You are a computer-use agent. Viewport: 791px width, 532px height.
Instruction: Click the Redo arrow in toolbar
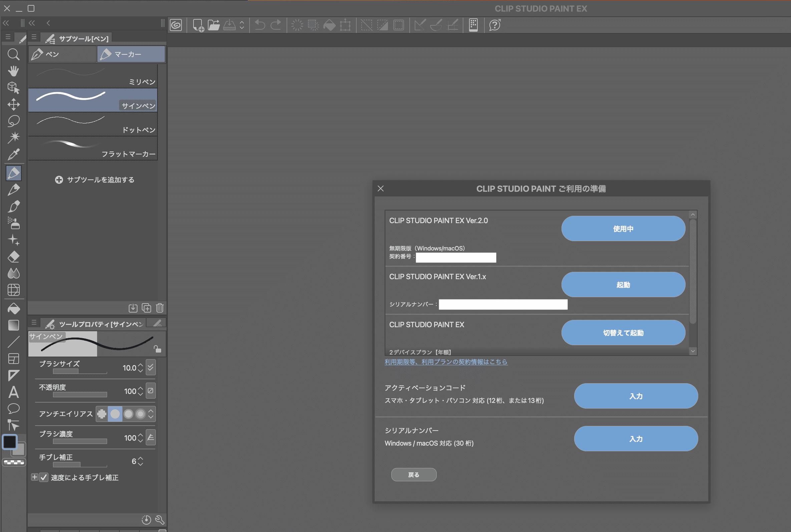(276, 25)
